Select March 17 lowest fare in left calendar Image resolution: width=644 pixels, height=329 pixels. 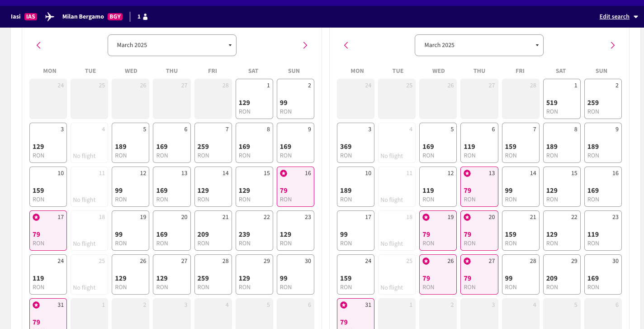tap(48, 230)
